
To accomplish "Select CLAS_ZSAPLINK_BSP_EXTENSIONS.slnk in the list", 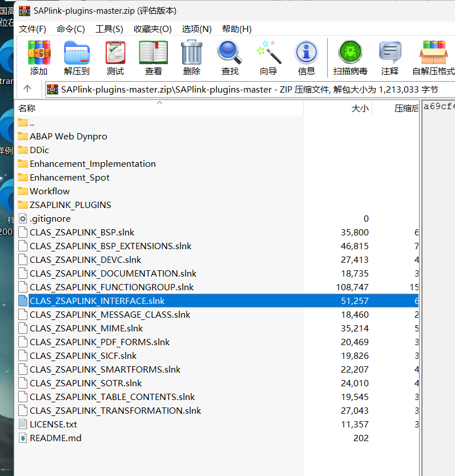I will (110, 246).
